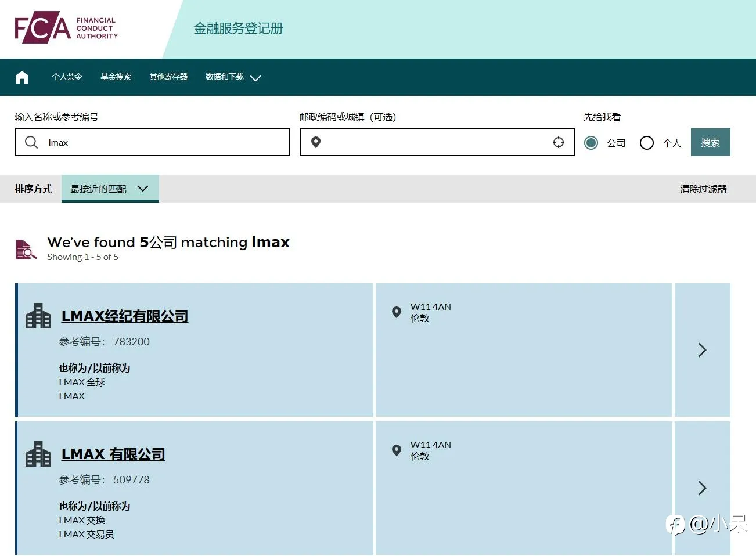Click the home icon in navigation bar
Image resolution: width=756 pixels, height=556 pixels.
click(x=22, y=77)
